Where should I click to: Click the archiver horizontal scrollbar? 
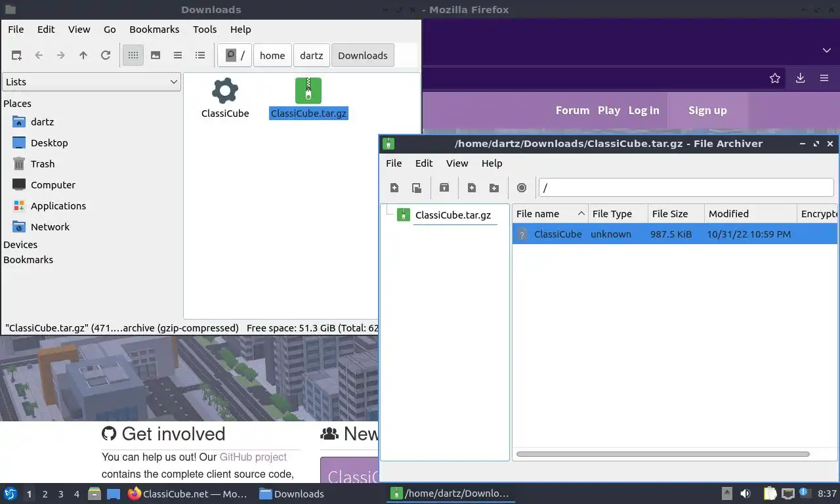[663, 454]
